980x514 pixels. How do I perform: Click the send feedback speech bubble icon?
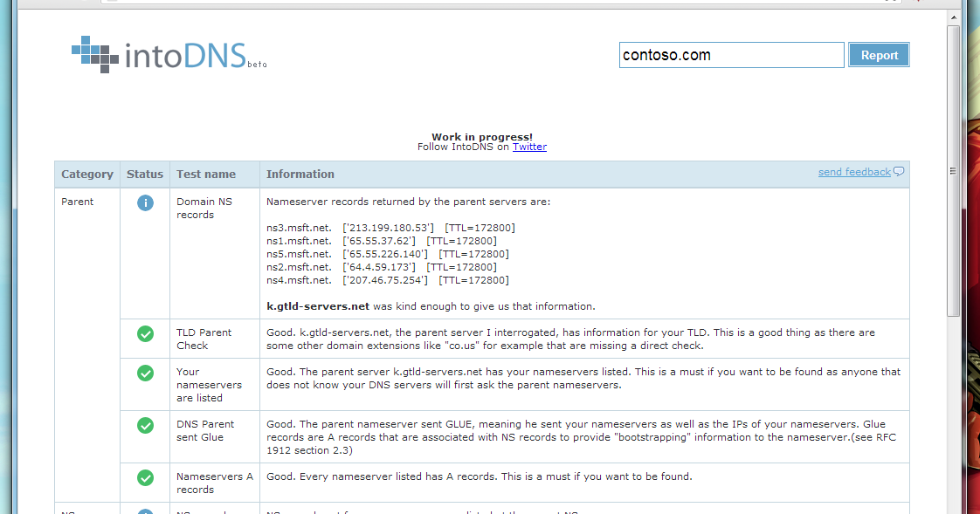pyautogui.click(x=899, y=172)
